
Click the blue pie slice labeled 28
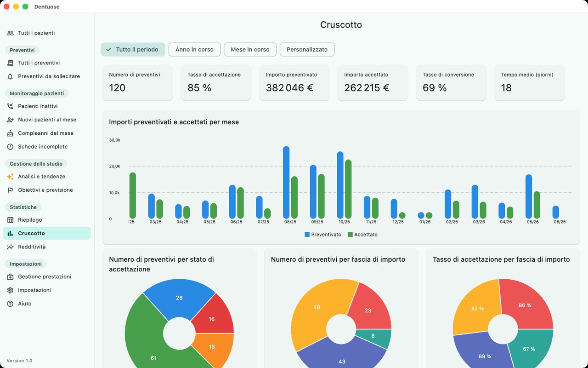click(179, 298)
